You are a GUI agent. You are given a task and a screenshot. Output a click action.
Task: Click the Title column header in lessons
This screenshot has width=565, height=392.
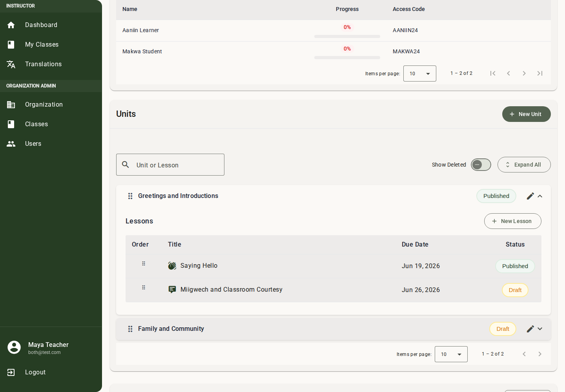(x=175, y=245)
